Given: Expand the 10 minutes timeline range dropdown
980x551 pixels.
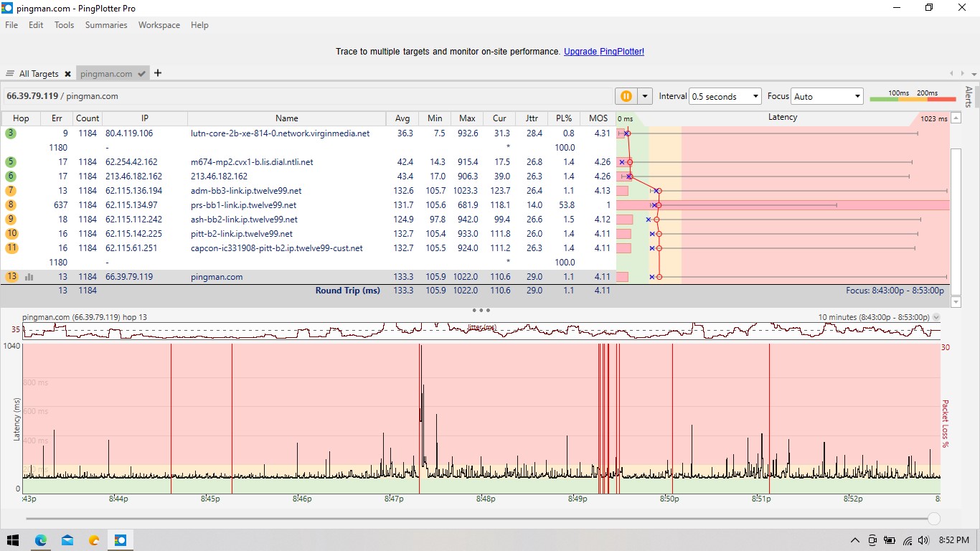Looking at the screenshot, I should point(936,317).
